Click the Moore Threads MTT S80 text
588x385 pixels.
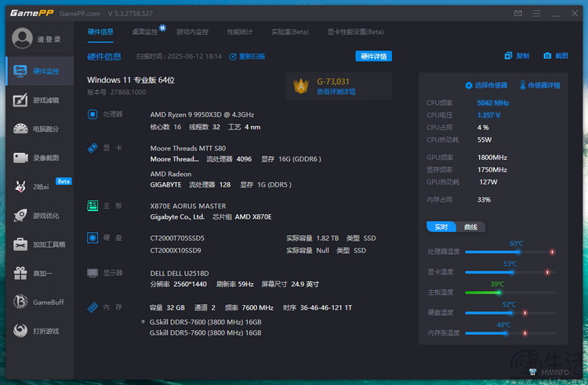pos(188,148)
